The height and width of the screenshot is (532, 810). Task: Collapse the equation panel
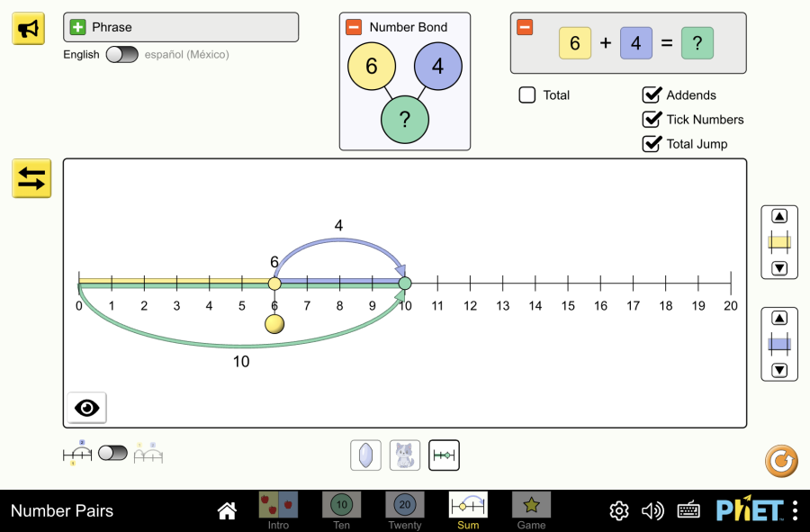coord(525,28)
